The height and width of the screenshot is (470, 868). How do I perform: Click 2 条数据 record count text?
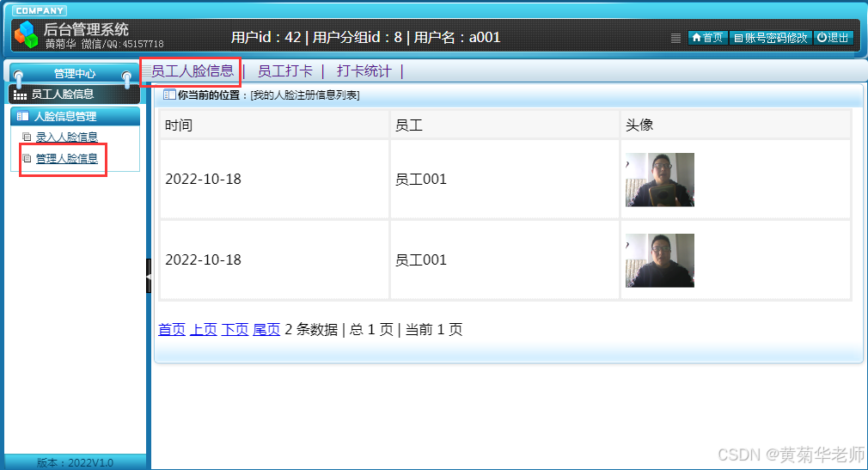(311, 329)
